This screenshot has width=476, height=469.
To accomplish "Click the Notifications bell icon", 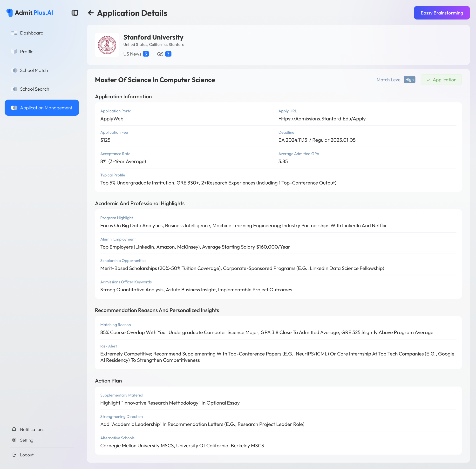I will (14, 429).
